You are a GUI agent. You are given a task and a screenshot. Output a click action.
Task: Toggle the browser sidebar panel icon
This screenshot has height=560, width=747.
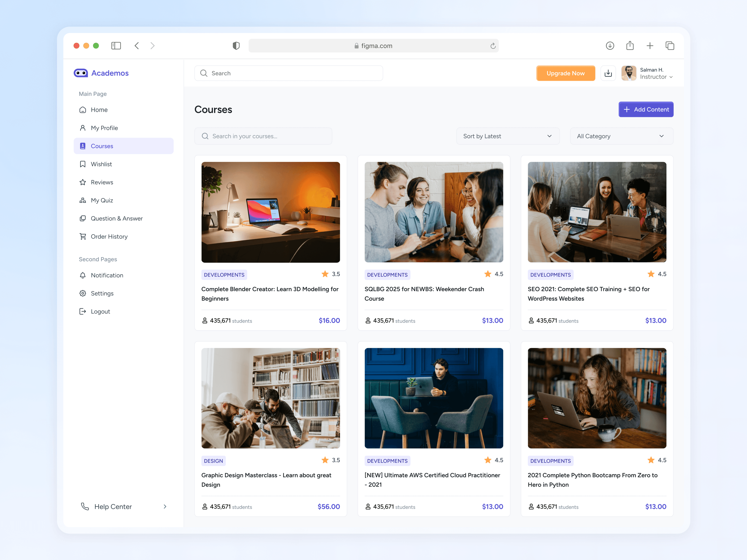click(x=116, y=45)
